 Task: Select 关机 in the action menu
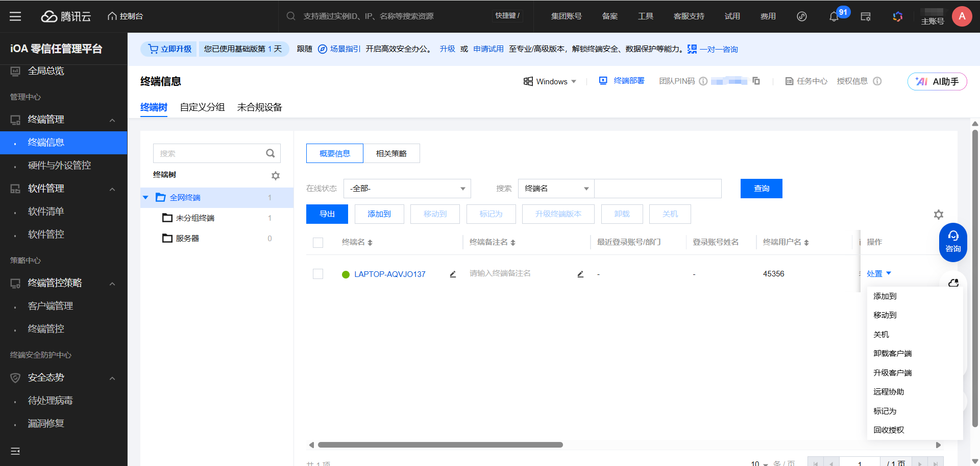coord(881,335)
